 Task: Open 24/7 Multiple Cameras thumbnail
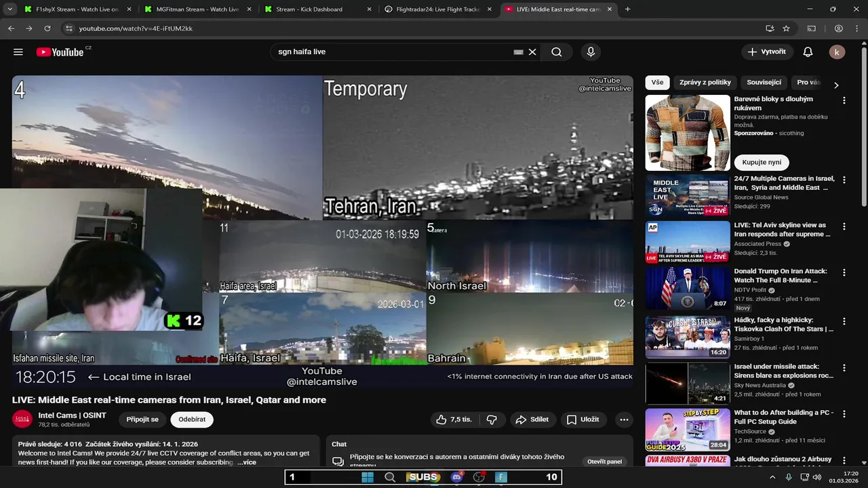(x=688, y=196)
